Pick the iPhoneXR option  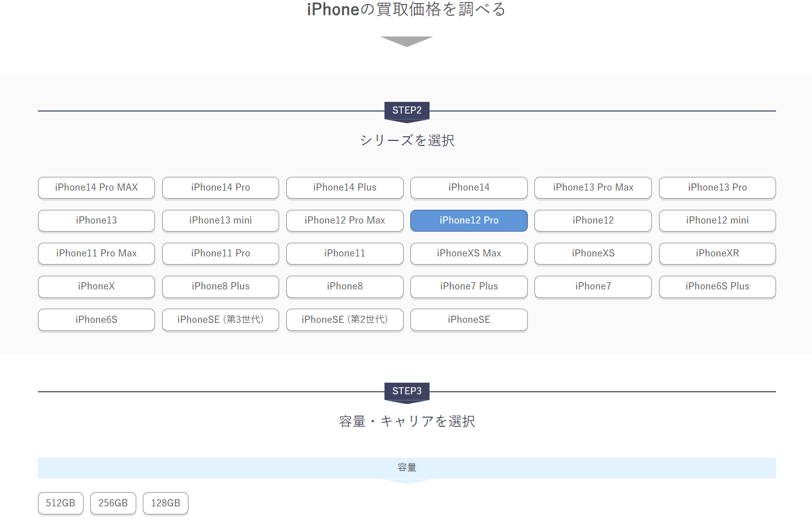point(717,253)
